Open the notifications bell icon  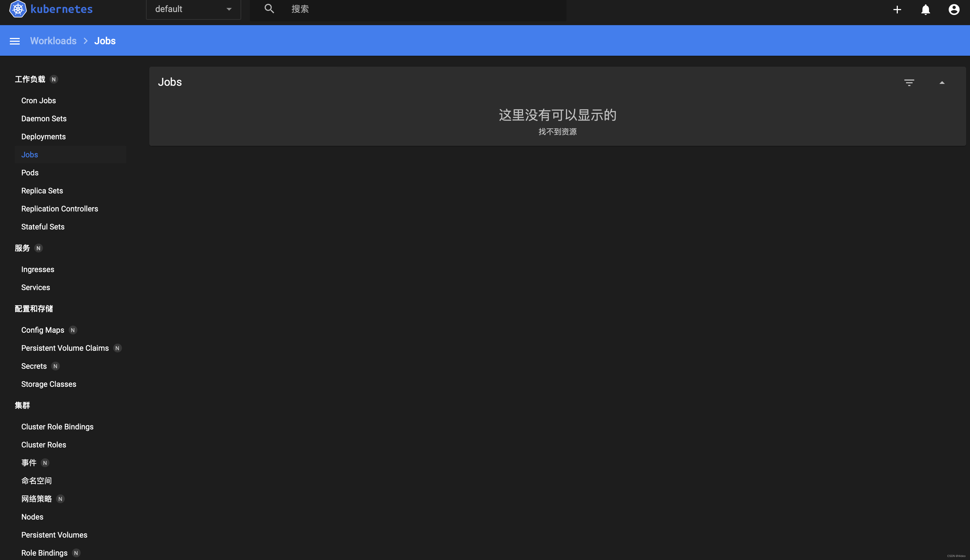point(925,9)
